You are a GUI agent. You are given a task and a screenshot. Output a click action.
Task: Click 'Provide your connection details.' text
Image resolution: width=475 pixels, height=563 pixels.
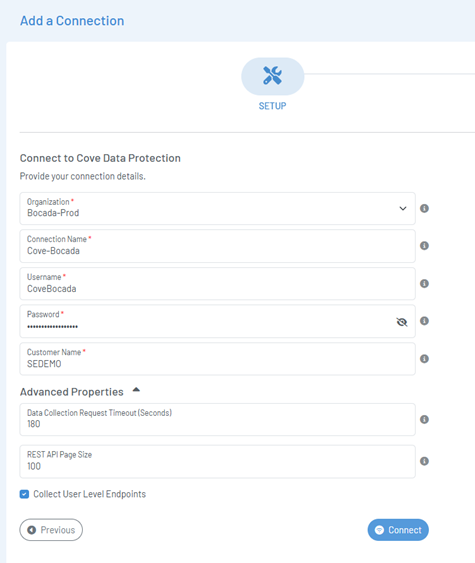point(83,176)
